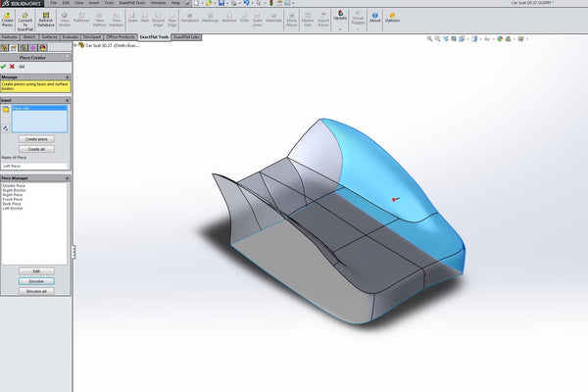Click the Dissolve all button
This screenshot has height=392, width=588.
coord(36,291)
